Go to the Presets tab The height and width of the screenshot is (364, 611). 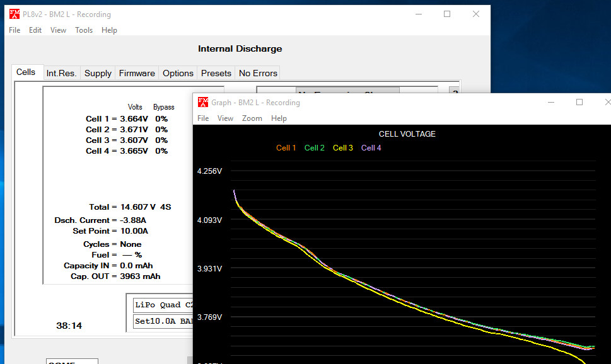pyautogui.click(x=216, y=73)
